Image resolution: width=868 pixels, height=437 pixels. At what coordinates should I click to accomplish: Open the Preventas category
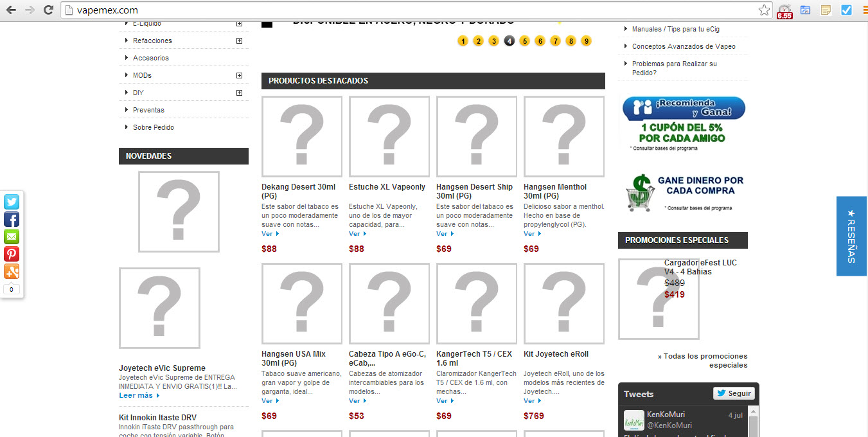(x=148, y=110)
